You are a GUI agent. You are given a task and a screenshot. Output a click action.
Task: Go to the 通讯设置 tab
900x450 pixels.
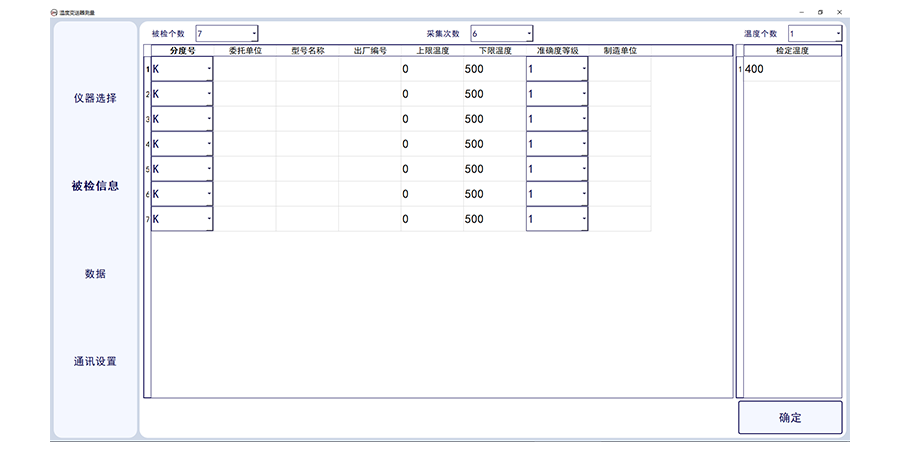coord(95,361)
